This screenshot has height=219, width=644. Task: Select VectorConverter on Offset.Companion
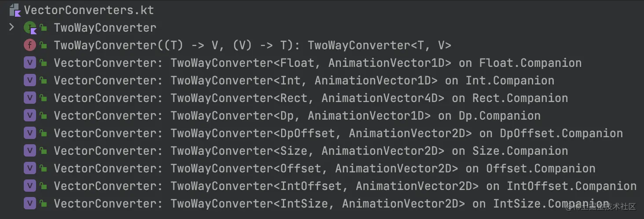point(325,168)
